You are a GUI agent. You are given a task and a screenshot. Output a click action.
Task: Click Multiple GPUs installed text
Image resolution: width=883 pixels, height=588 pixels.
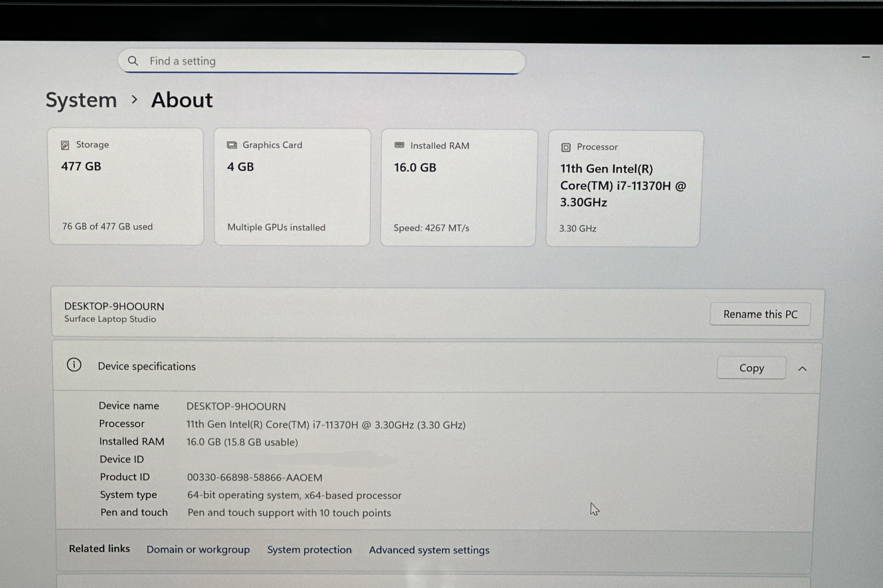pyautogui.click(x=276, y=227)
